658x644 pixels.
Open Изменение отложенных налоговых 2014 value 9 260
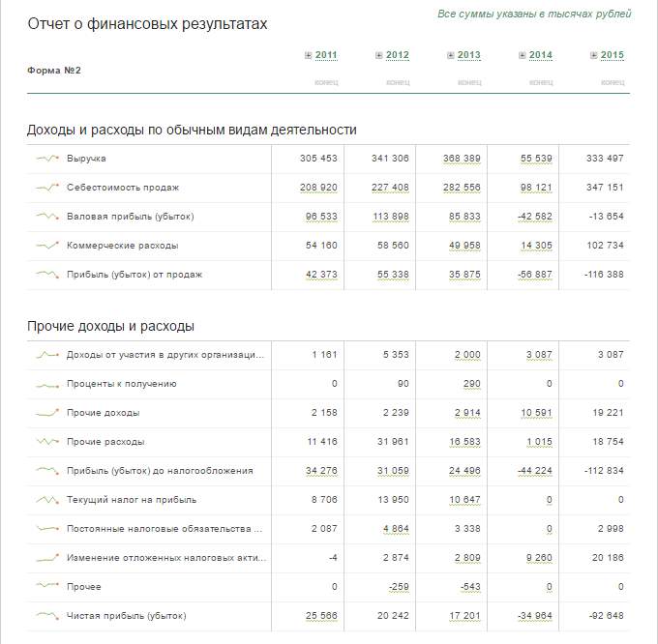click(539, 558)
